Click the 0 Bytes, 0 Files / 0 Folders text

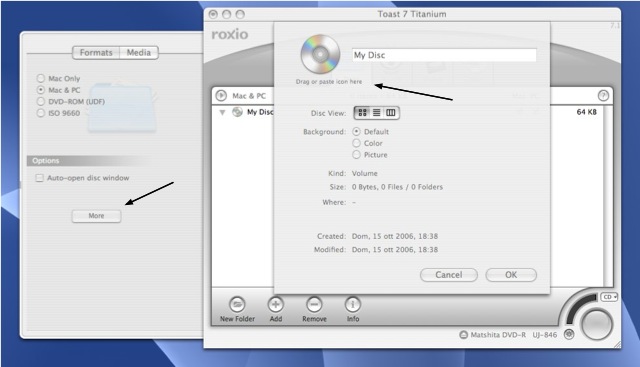pos(397,187)
